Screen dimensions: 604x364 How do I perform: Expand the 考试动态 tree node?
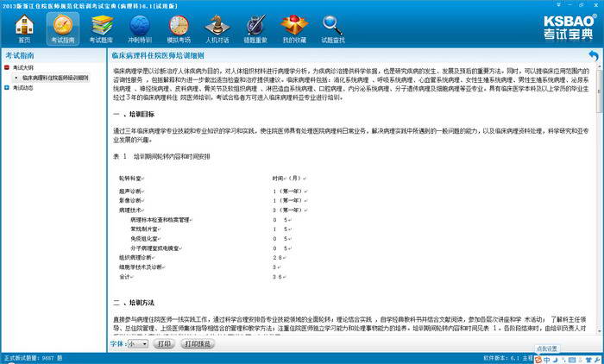pos(7,88)
